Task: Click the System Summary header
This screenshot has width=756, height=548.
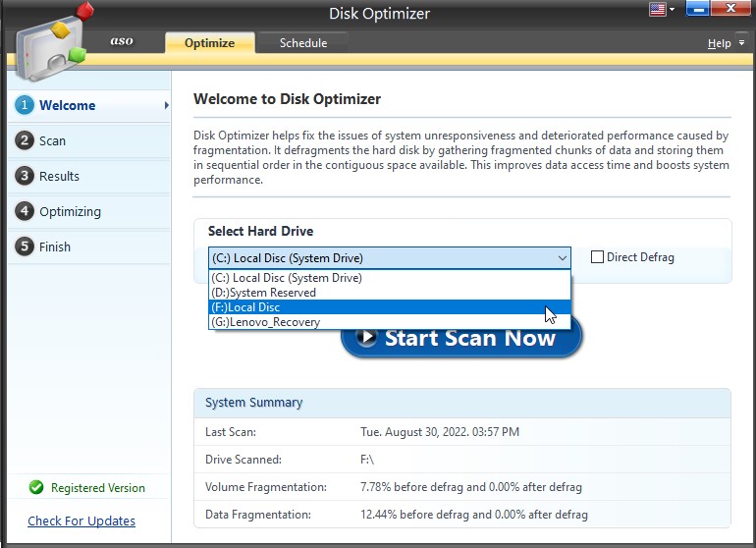Action: pyautogui.click(x=254, y=403)
